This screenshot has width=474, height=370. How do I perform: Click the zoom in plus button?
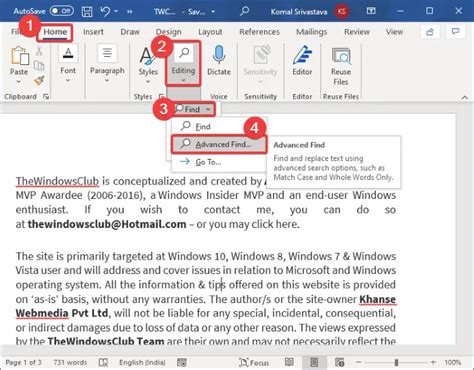click(x=433, y=362)
